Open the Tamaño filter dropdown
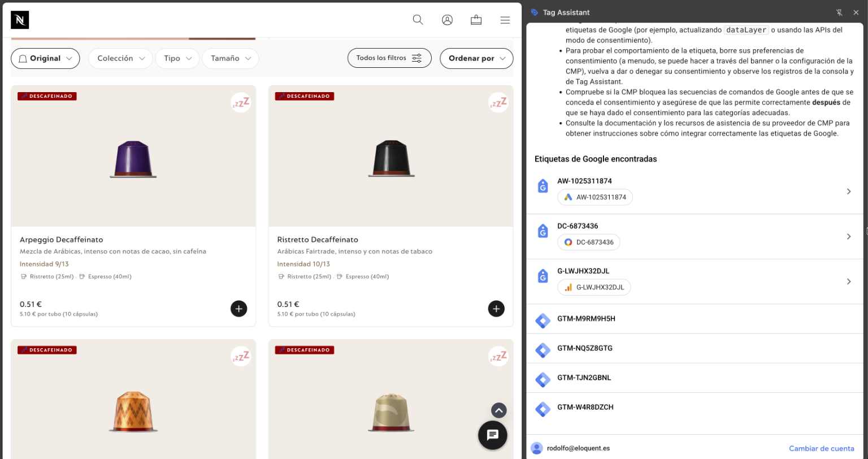The width and height of the screenshot is (868, 459). tap(230, 58)
